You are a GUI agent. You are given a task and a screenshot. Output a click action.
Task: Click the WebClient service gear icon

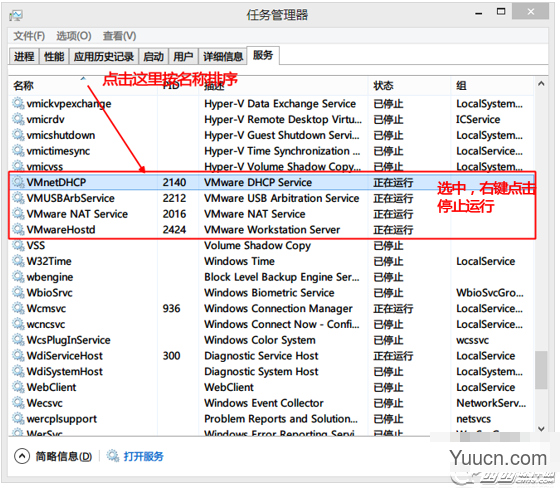click(18, 387)
